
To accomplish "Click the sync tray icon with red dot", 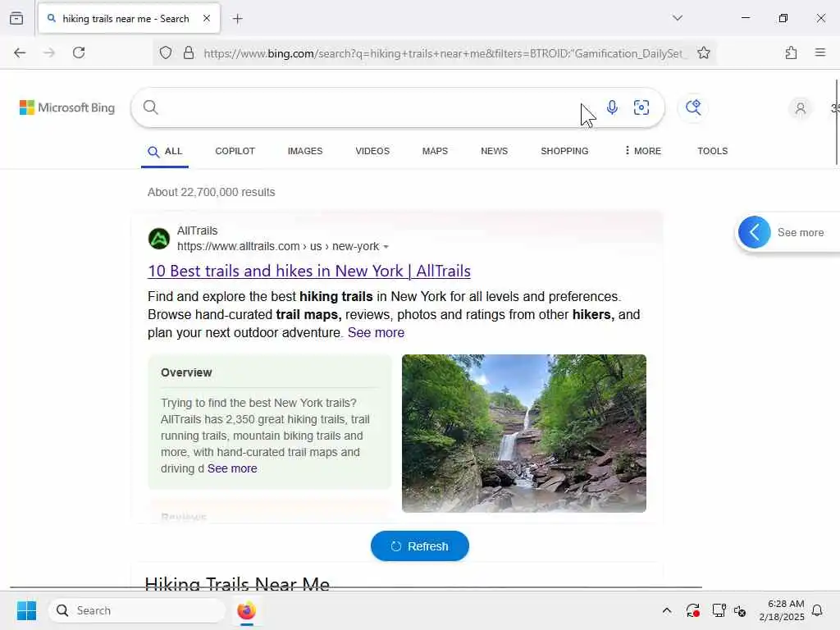I will [692, 610].
